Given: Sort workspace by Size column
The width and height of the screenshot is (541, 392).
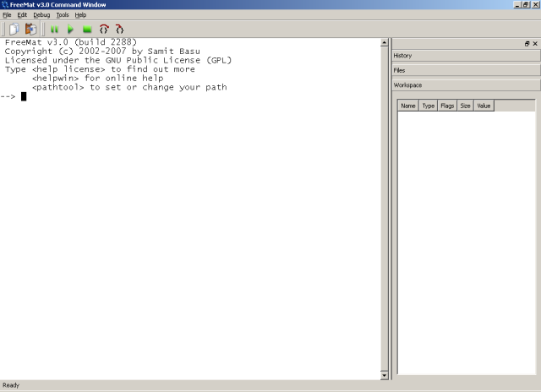Looking at the screenshot, I should [465, 106].
